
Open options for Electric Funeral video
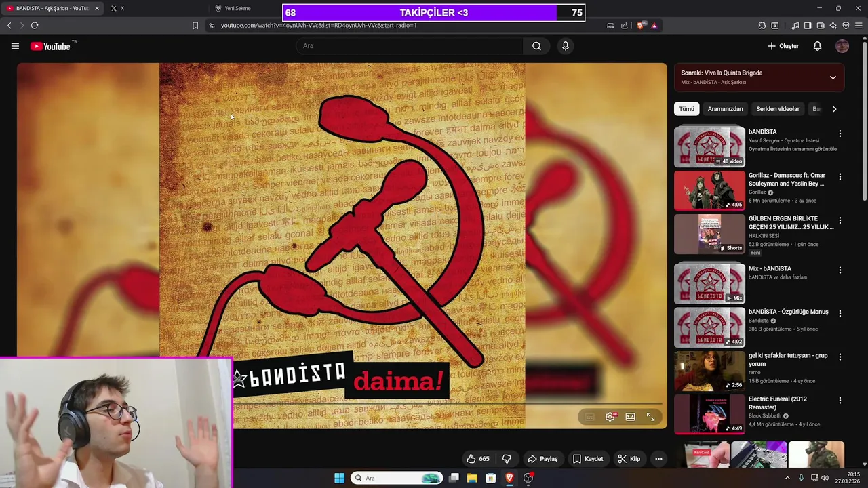click(x=840, y=400)
